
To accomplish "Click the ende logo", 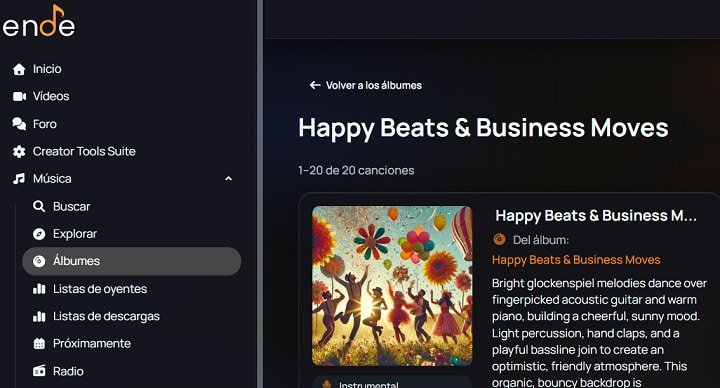I will 39,22.
